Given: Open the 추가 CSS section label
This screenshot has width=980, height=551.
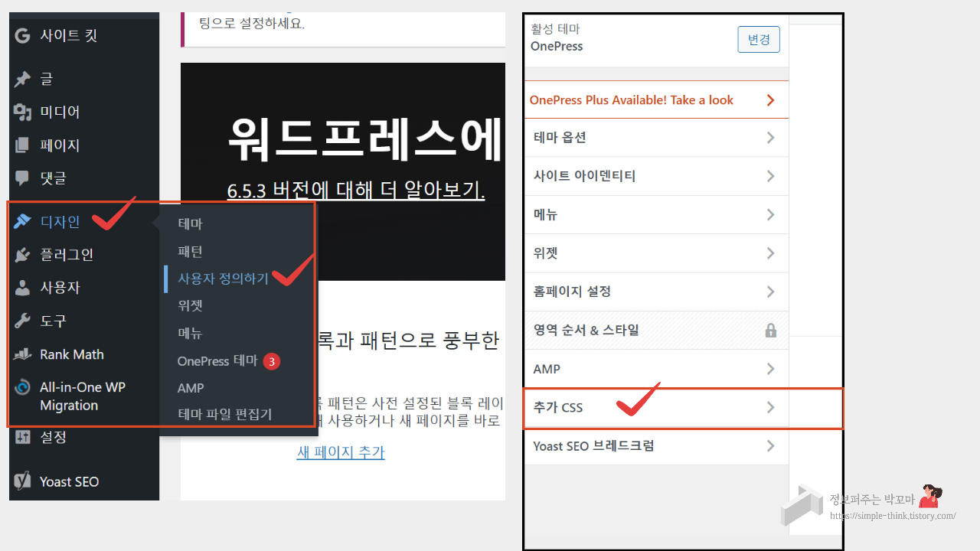Looking at the screenshot, I should pos(558,408).
